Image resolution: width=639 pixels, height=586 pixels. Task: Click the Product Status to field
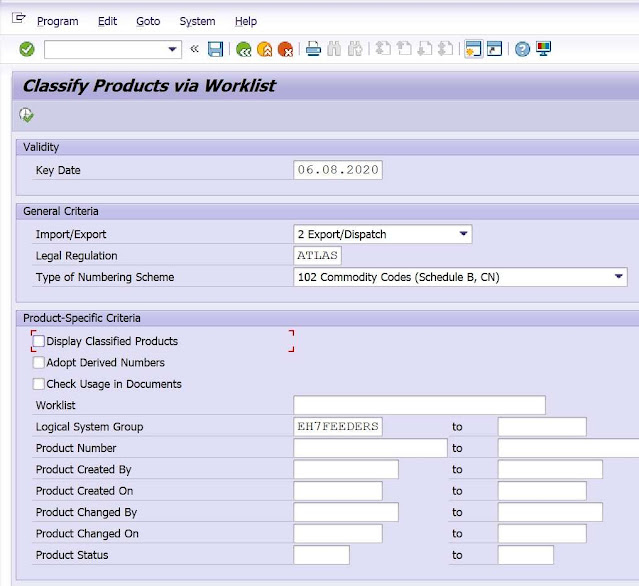coord(526,555)
